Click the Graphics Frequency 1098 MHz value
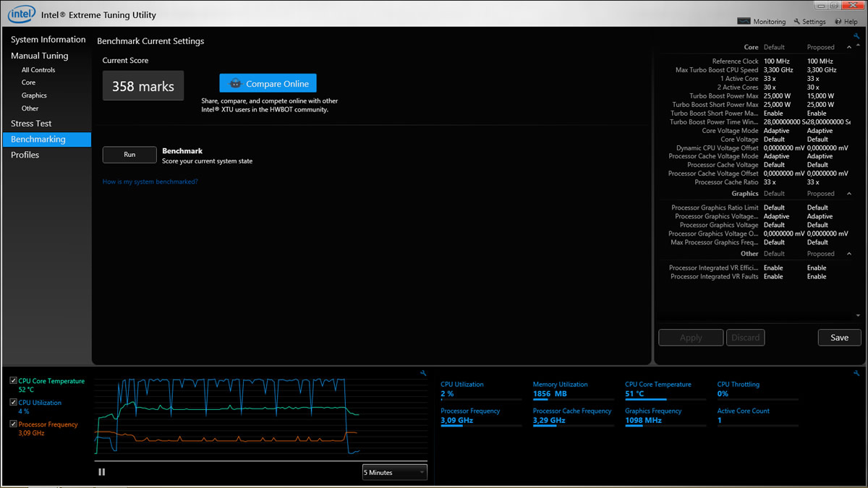This screenshot has width=868, height=488. coord(643,421)
